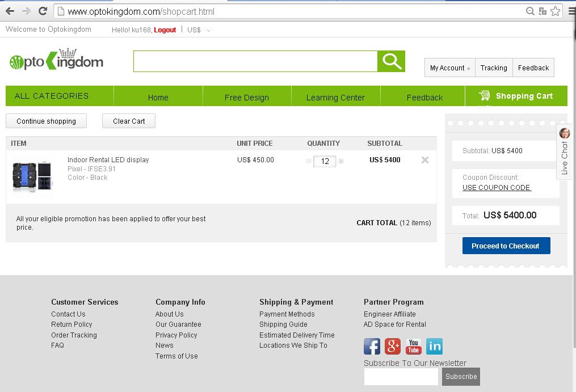Open the My Account dropdown
This screenshot has height=392, width=576.
coord(449,68)
